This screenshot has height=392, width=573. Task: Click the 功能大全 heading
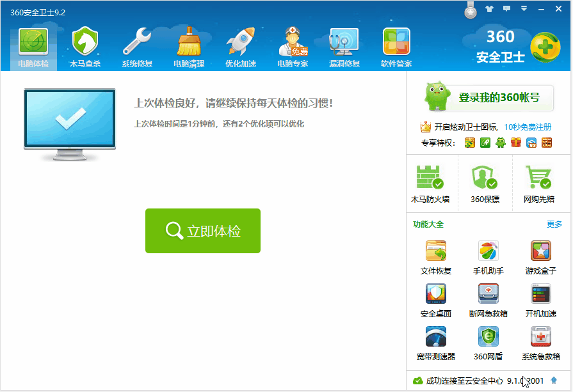[x=428, y=224]
